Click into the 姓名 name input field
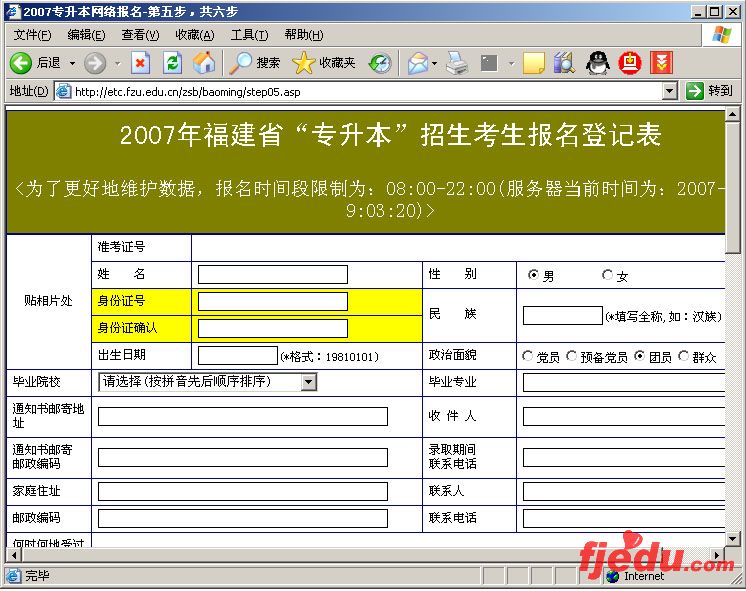746x591 pixels. click(272, 275)
